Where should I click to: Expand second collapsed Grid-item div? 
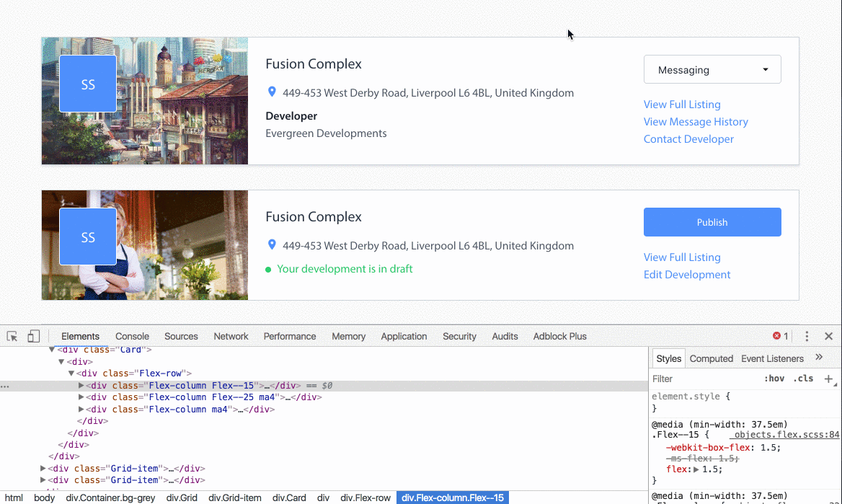coord(43,479)
